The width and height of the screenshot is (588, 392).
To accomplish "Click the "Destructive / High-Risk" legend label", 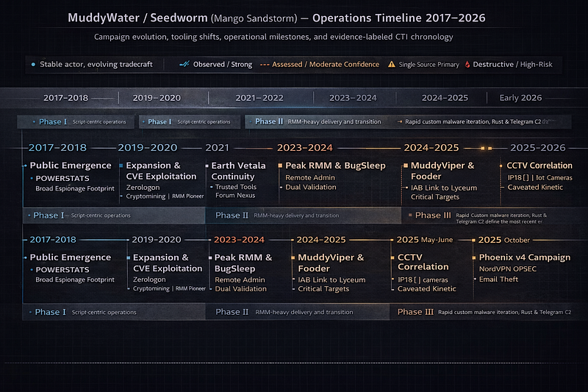I will [x=512, y=65].
